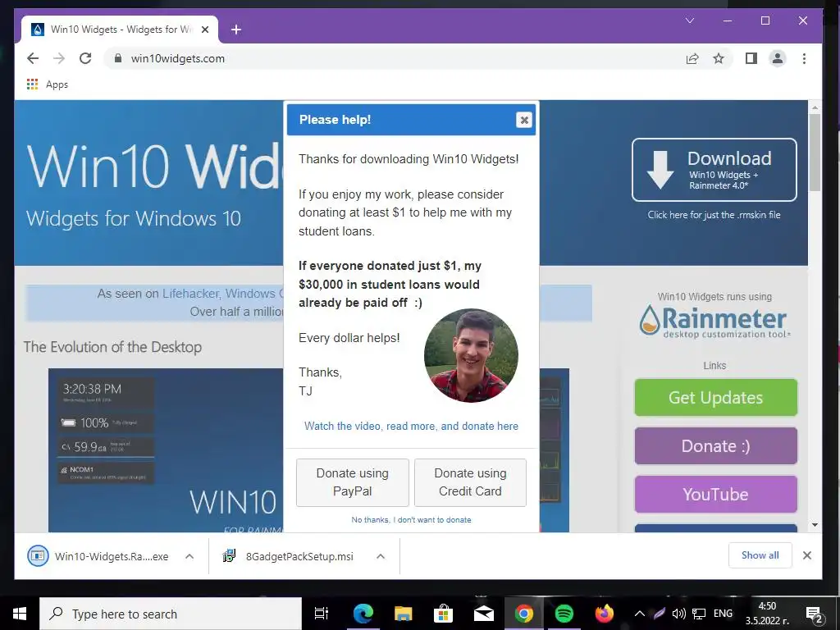Image resolution: width=840 pixels, height=630 pixels.
Task: Reload the win10widgets.com page
Action: click(85, 58)
